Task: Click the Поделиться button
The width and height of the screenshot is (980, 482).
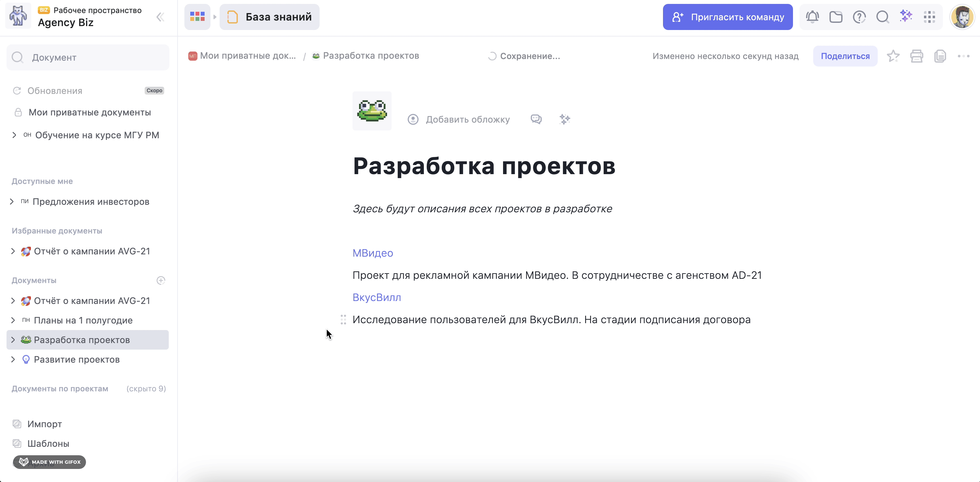Action: click(845, 56)
